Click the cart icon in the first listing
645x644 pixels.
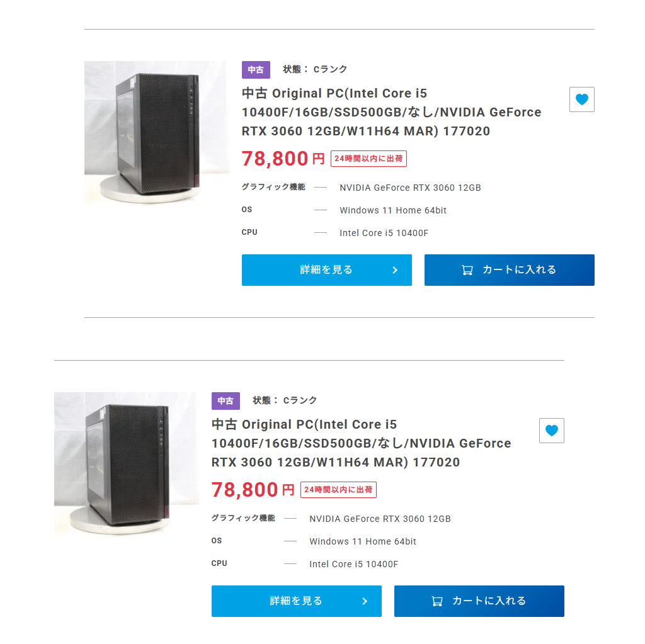(467, 270)
